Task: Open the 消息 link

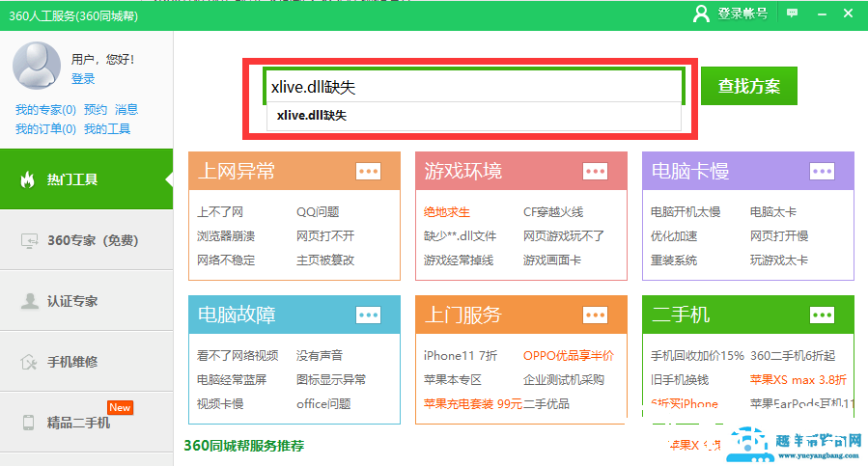Action: coord(126,110)
